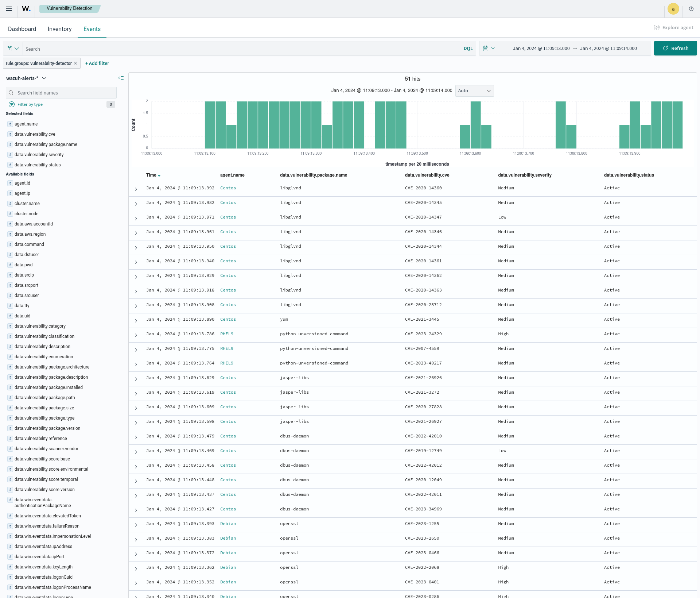
Task: Click field type icon beside data.win.eventdata.elevatedToken
Action: click(x=10, y=516)
